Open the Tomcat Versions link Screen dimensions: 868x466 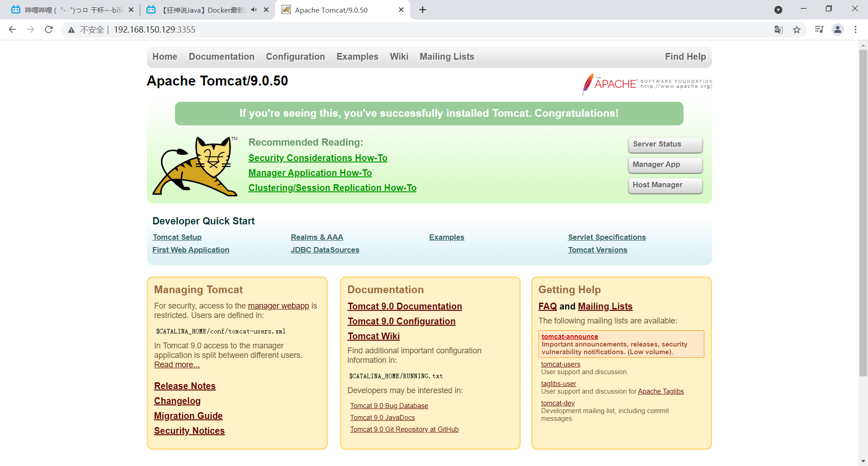(598, 250)
